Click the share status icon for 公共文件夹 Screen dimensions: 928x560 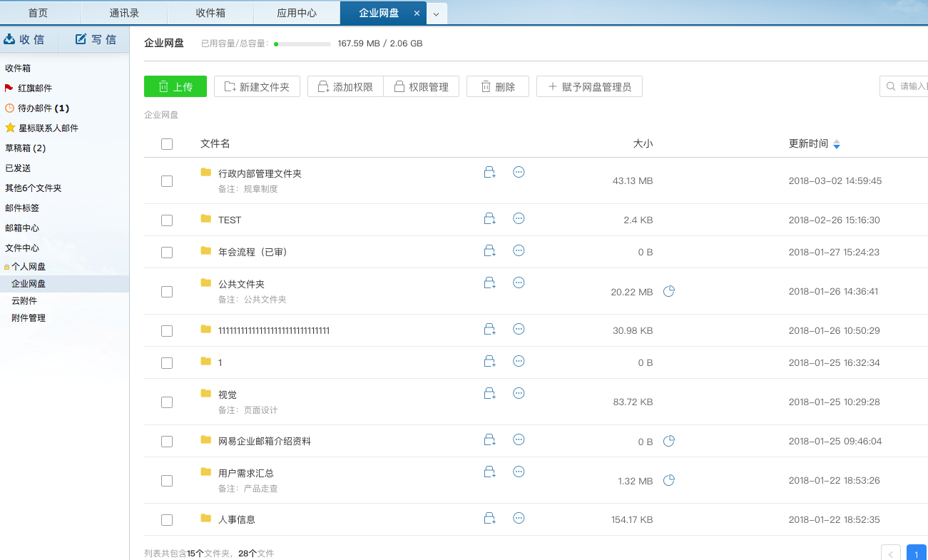tap(669, 291)
